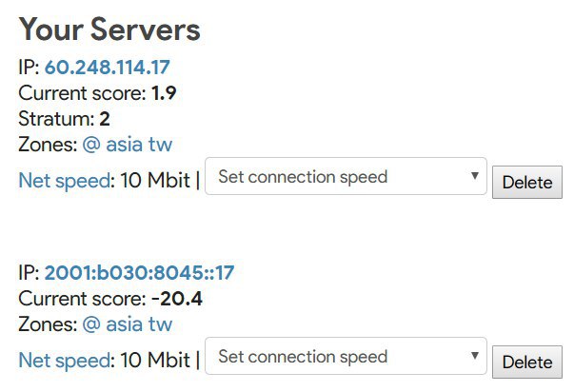The width and height of the screenshot is (574, 392).
Task: Click the Net speed link of the 60.248.114.17 server
Action: (x=65, y=180)
